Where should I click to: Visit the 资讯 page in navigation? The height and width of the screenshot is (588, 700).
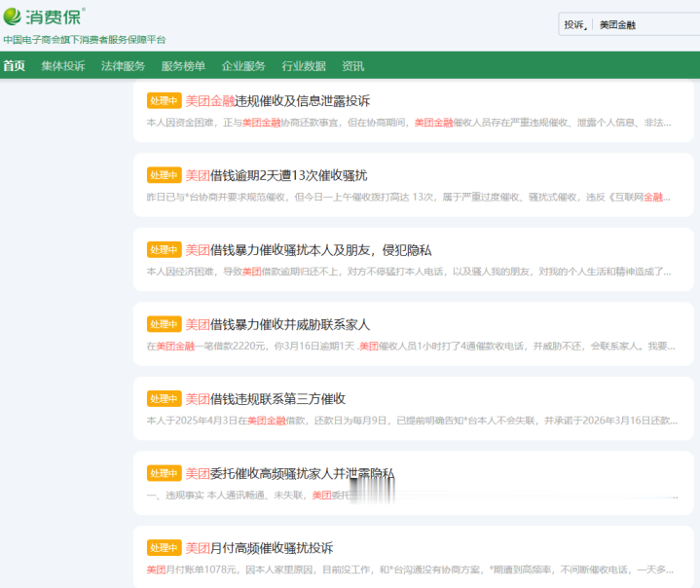(x=352, y=66)
